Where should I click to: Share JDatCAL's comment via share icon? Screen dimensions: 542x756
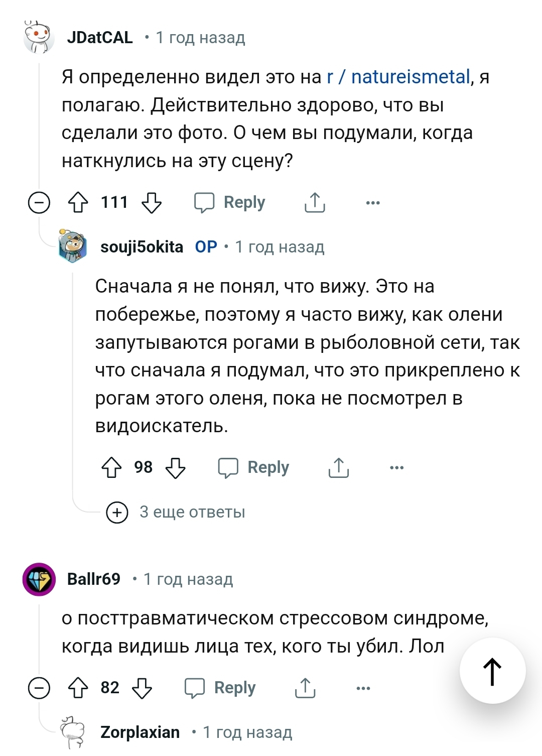point(315,203)
